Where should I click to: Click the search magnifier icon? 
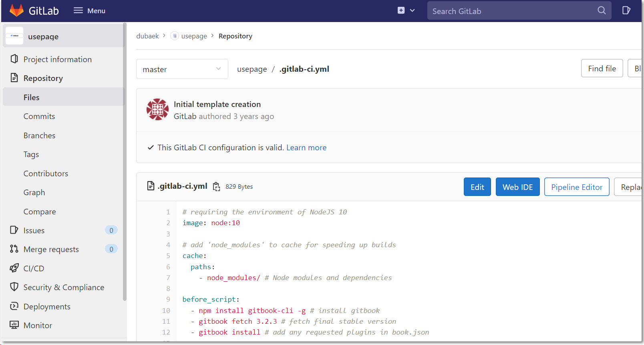coord(602,11)
